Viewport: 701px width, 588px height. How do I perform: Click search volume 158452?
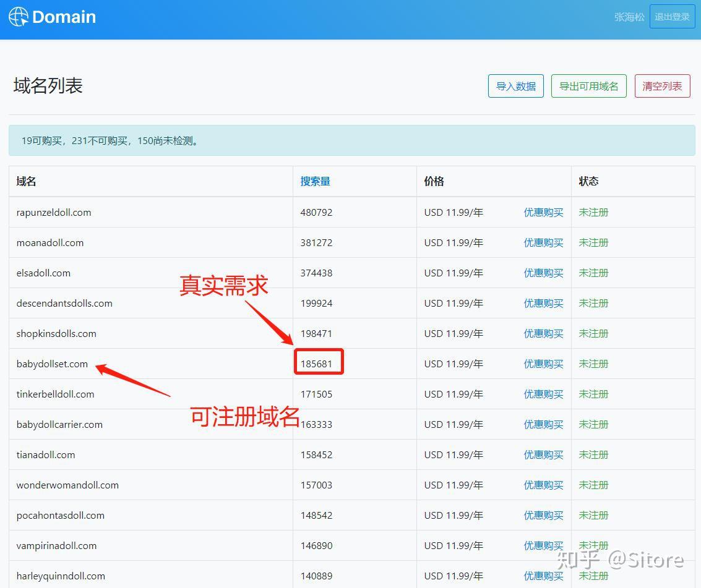tap(317, 455)
